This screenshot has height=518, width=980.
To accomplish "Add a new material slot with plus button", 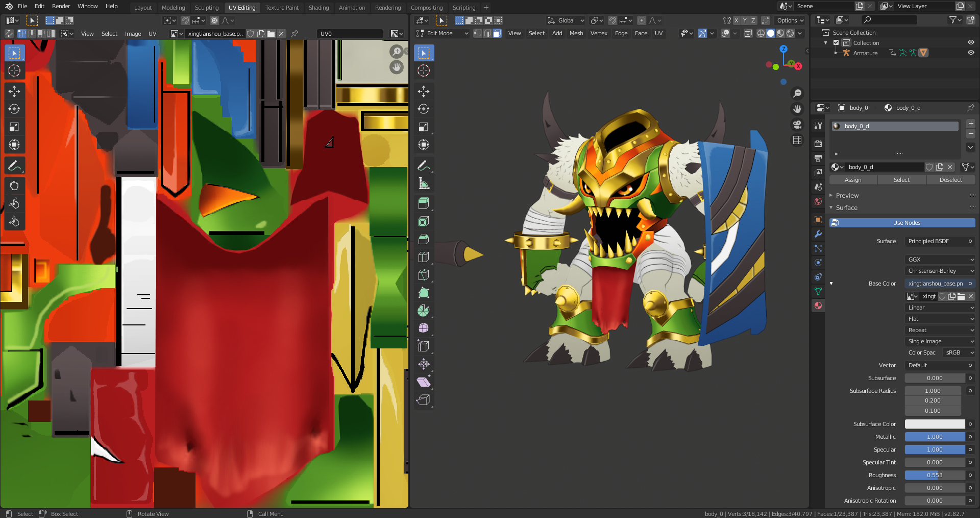I will coord(971,124).
